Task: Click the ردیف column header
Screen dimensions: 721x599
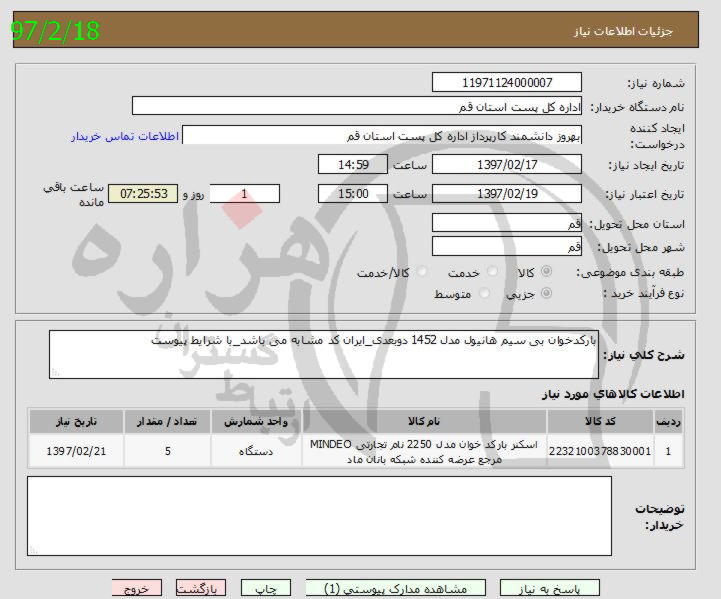Action: (669, 421)
